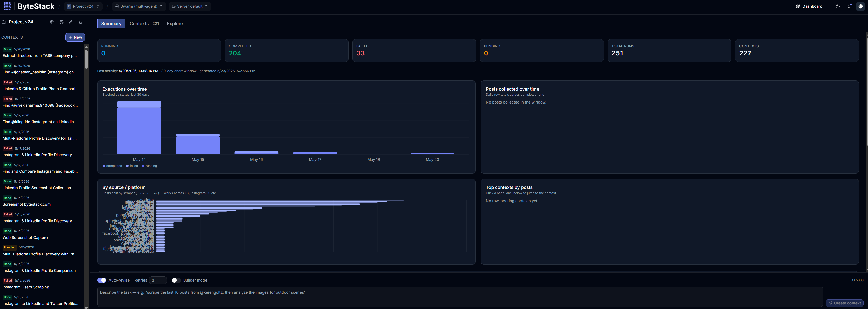Image resolution: width=868 pixels, height=309 pixels.
Task: Click the Running stat card showing 0
Action: (159, 51)
